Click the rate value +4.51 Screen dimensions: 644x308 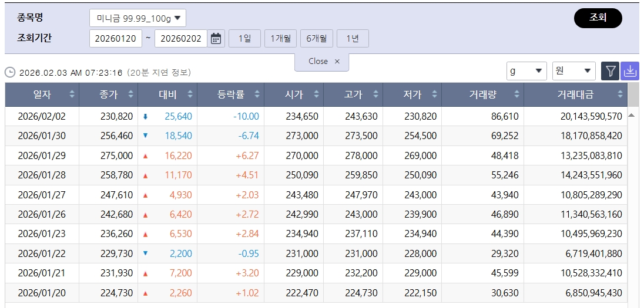[247, 175]
